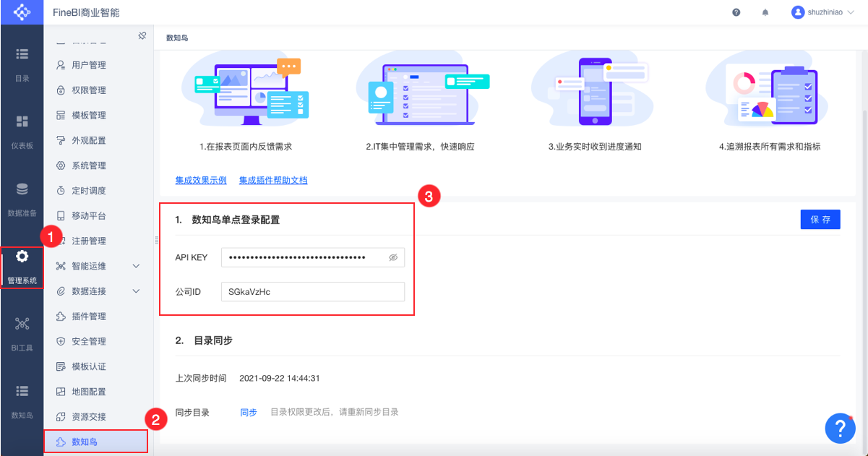This screenshot has height=456, width=868.
Task: Click the 安全管理 shield icon
Action: coord(61,342)
